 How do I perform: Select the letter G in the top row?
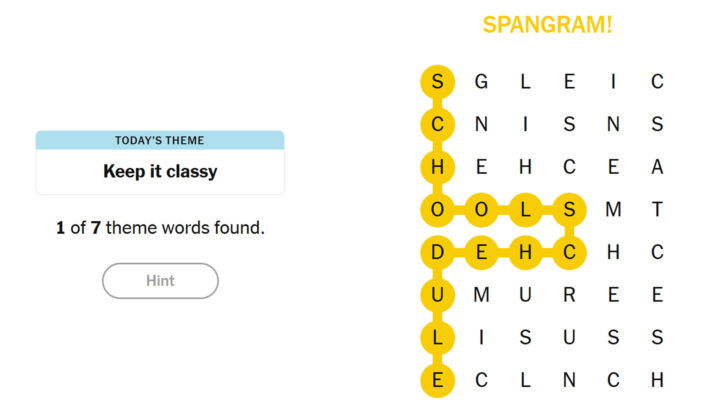pos(481,82)
